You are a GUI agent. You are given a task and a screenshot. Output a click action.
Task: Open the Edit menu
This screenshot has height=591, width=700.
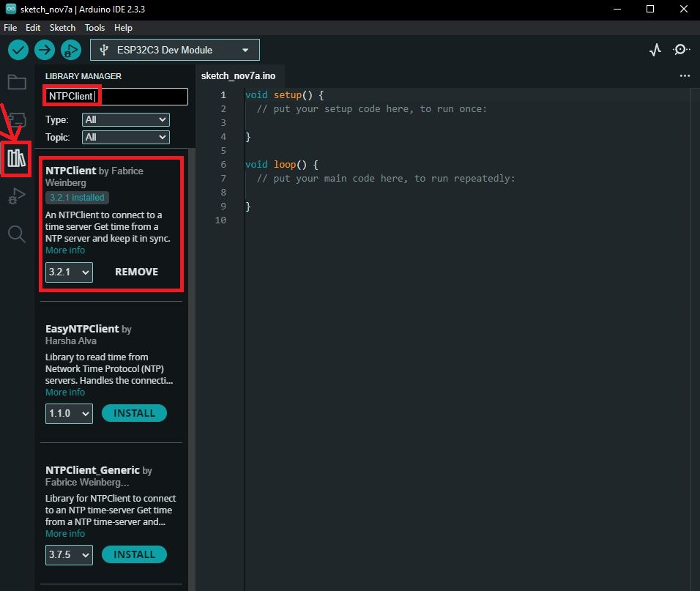33,28
